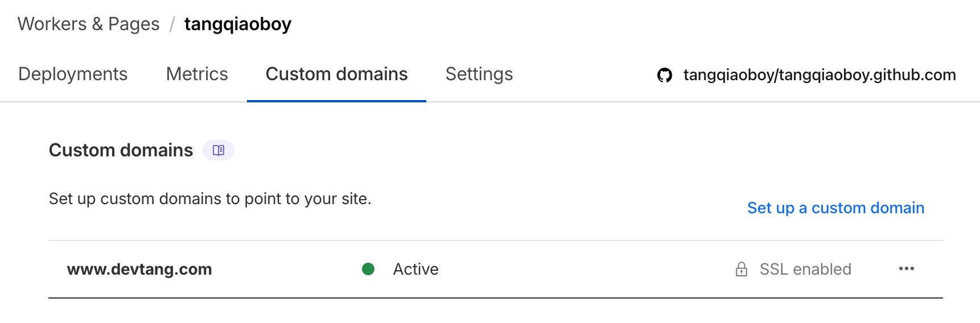Click the 'Set up custom domains to point' description
980x323 pixels.
point(210,198)
